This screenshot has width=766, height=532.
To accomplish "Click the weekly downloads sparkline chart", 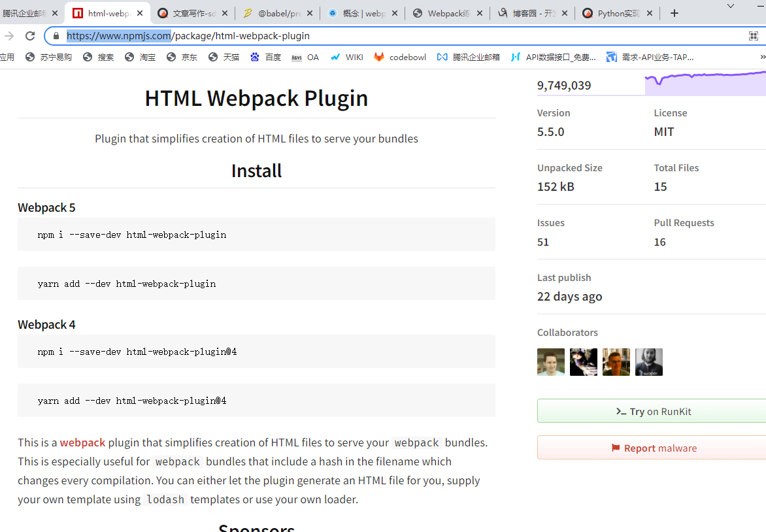I will [x=705, y=83].
